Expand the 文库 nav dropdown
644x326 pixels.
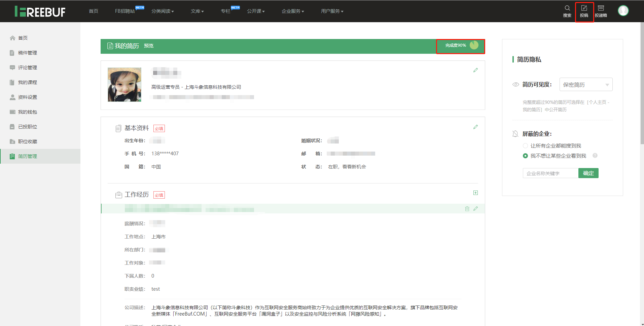[x=197, y=11]
